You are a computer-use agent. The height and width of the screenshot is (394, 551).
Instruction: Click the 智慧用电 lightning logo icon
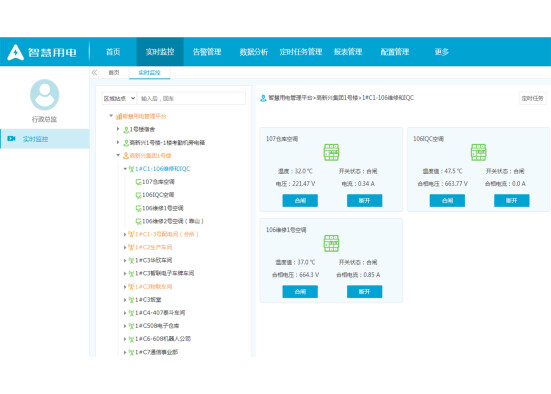click(15, 52)
